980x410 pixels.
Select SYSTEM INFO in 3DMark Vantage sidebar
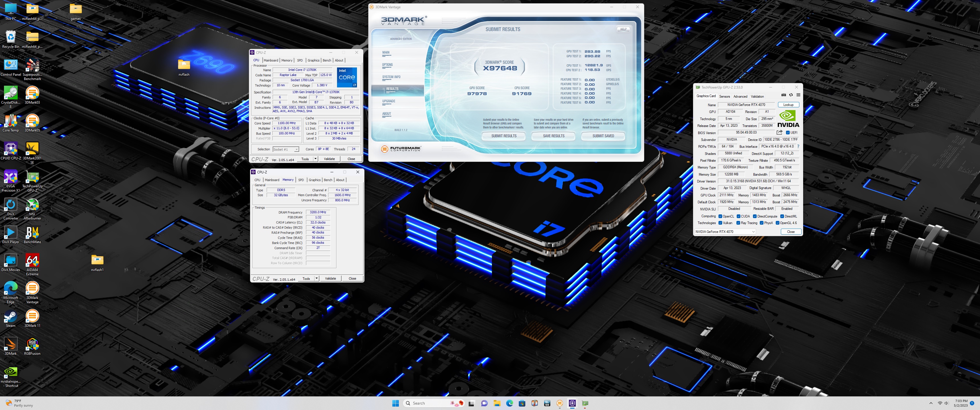tap(391, 77)
